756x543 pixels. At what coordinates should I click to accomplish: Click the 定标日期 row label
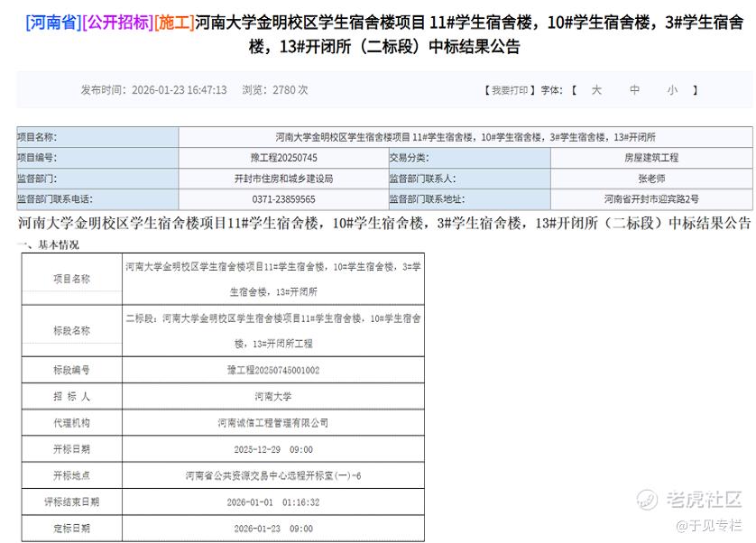coord(72,529)
